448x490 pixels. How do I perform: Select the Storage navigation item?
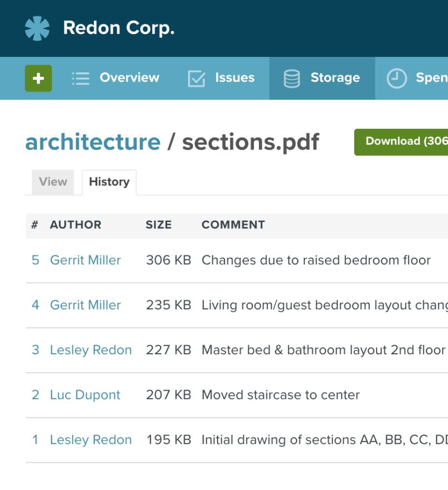[322, 78]
